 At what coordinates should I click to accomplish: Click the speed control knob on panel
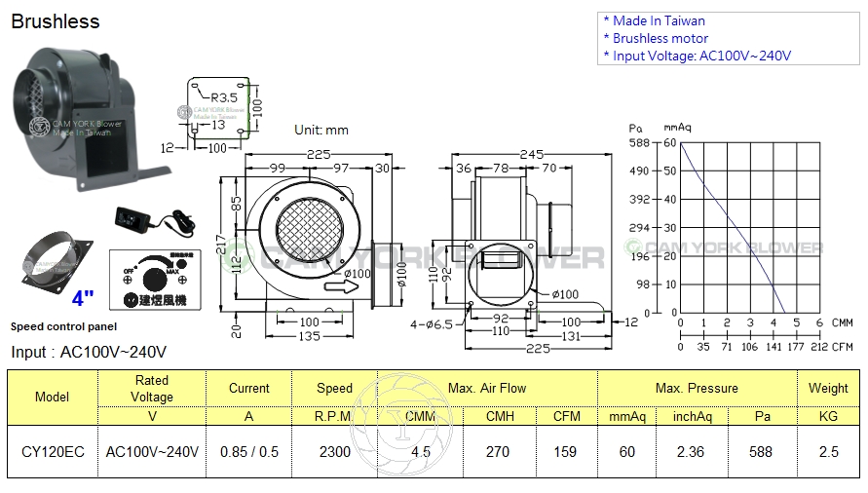(x=155, y=279)
